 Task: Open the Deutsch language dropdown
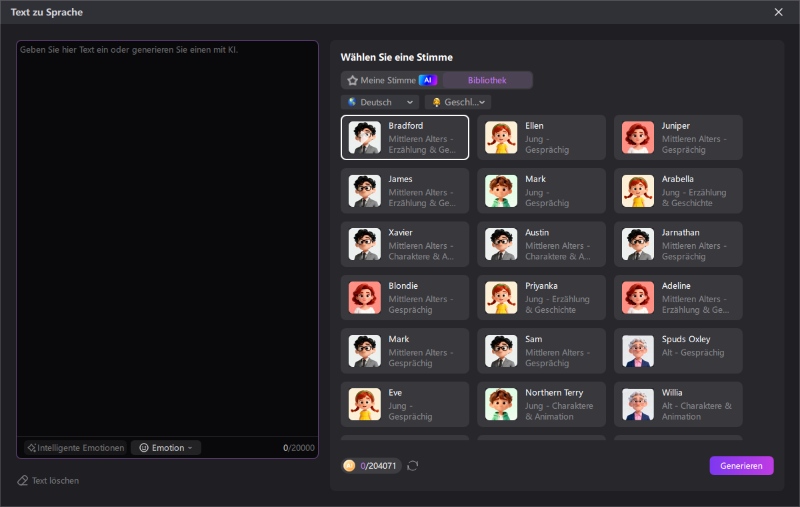coord(380,102)
